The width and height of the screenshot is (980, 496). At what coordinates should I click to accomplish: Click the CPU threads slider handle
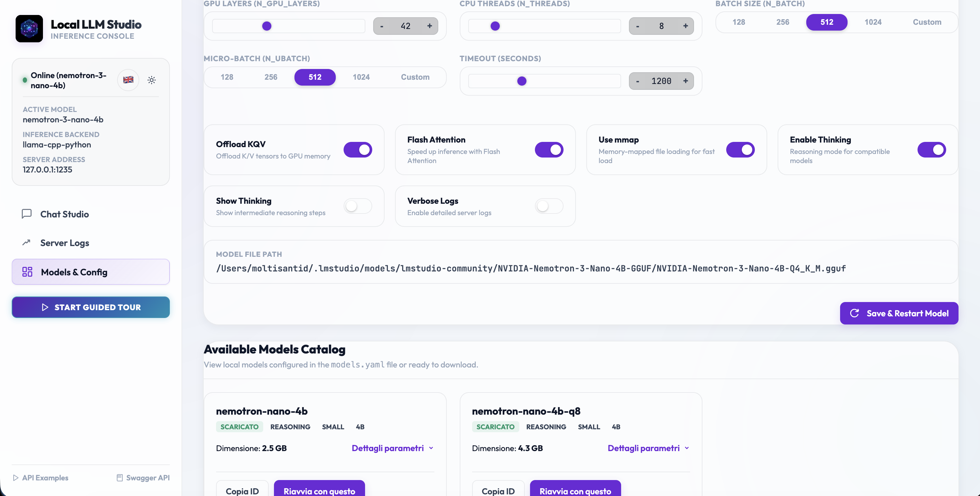(495, 26)
